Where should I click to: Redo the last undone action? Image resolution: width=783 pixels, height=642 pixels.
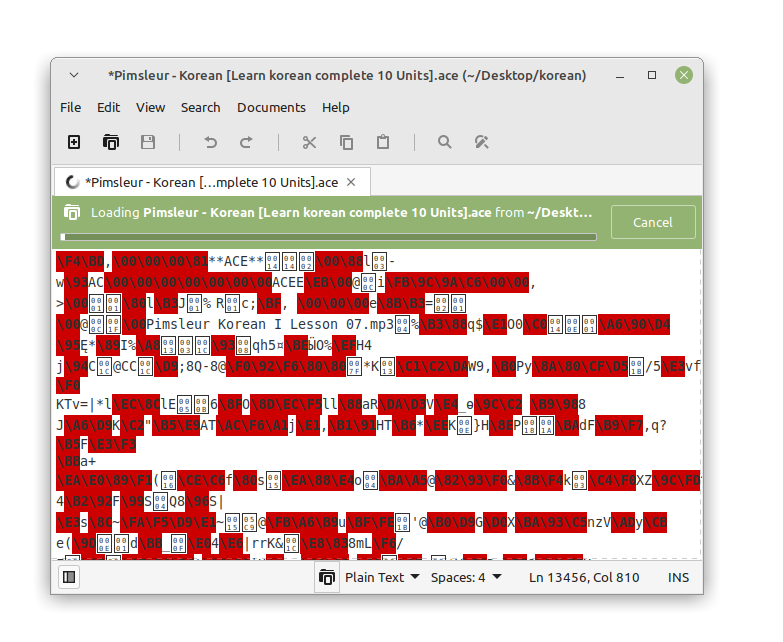coord(246,142)
